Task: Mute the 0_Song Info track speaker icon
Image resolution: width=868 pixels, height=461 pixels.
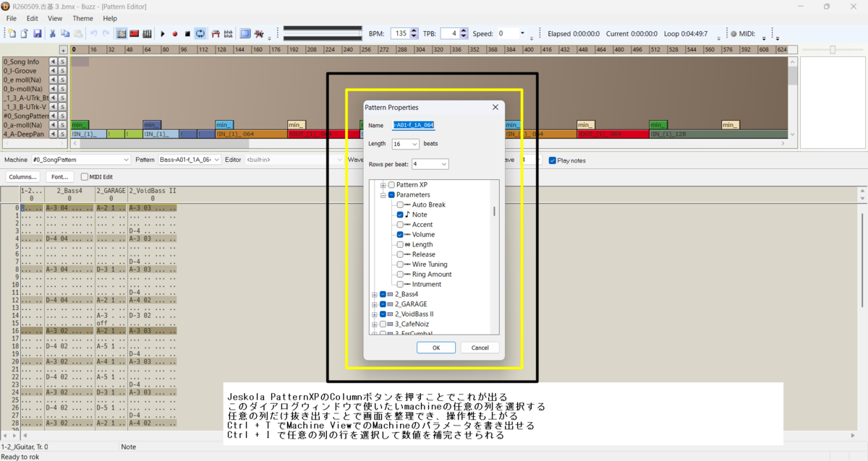Action: [53, 62]
